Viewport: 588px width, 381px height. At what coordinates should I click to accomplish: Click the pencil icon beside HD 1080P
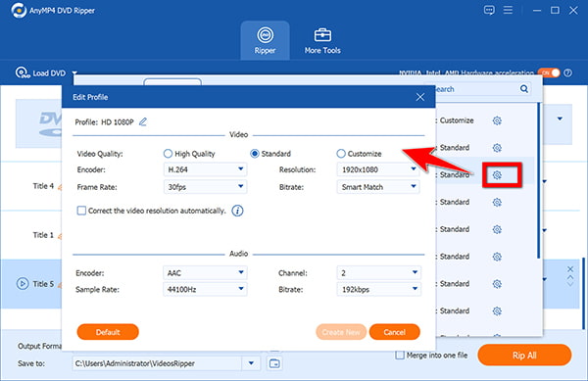143,121
